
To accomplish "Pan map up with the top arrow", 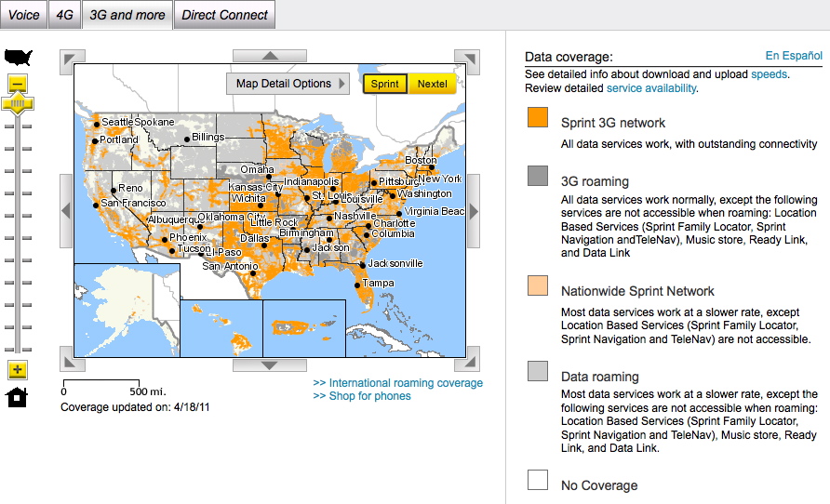I will (x=270, y=56).
